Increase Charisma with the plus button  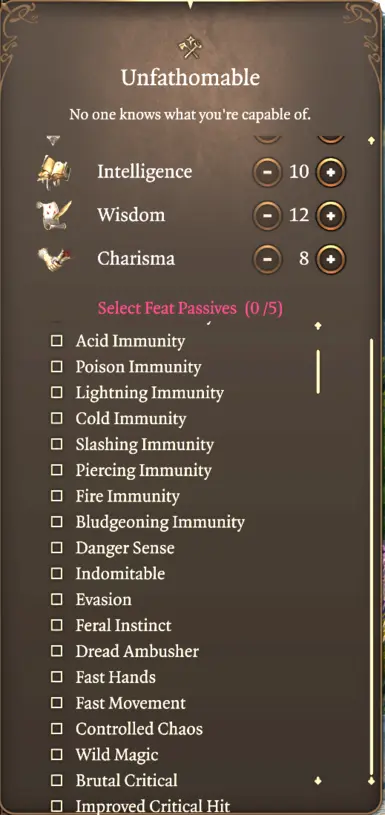click(x=331, y=258)
